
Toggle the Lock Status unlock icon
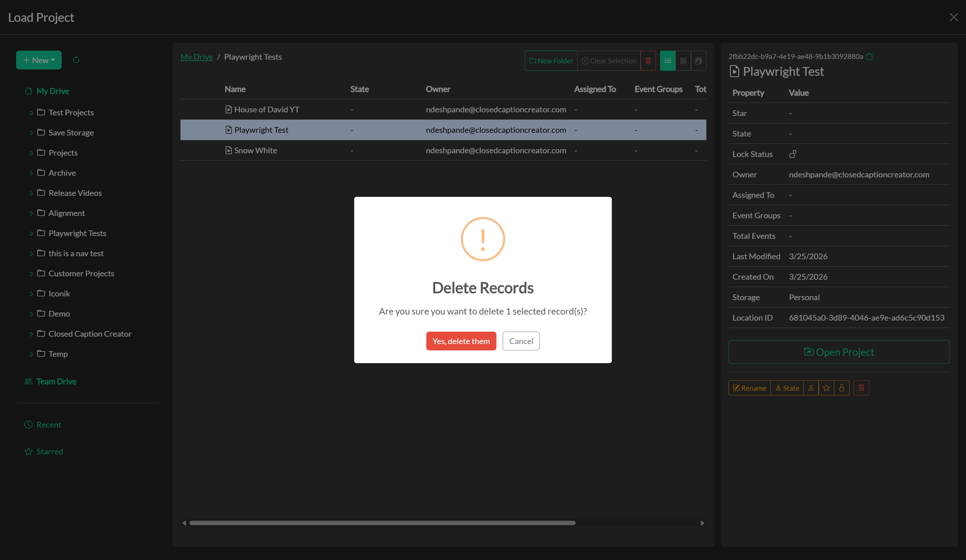[793, 154]
